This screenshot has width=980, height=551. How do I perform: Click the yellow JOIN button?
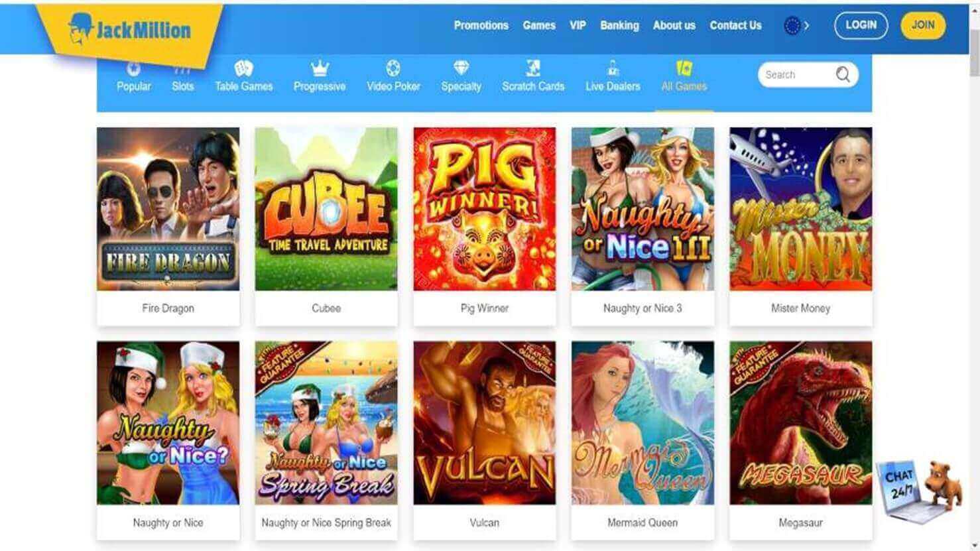[923, 25]
